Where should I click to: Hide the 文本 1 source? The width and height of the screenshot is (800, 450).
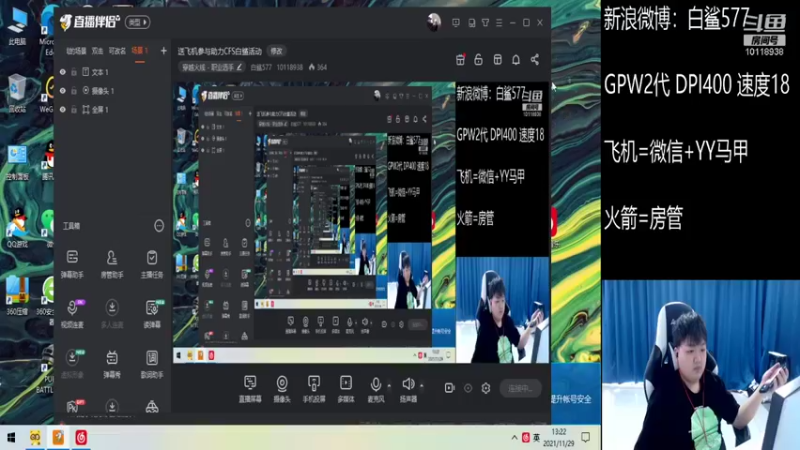coord(63,72)
